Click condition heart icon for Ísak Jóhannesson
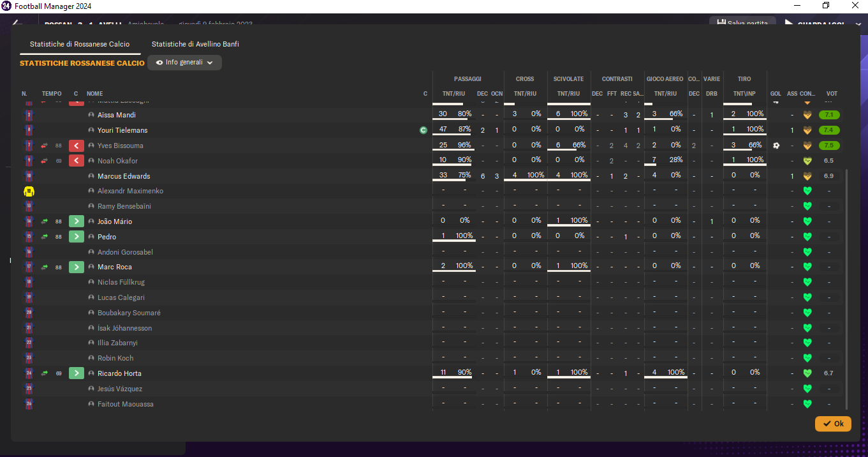Screen dimensions: 868x457 [807, 328]
